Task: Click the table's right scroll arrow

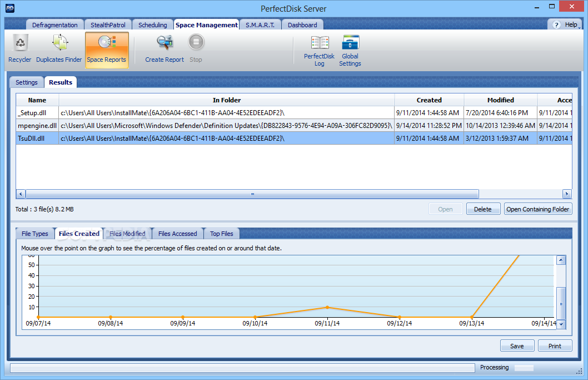Action: click(567, 194)
